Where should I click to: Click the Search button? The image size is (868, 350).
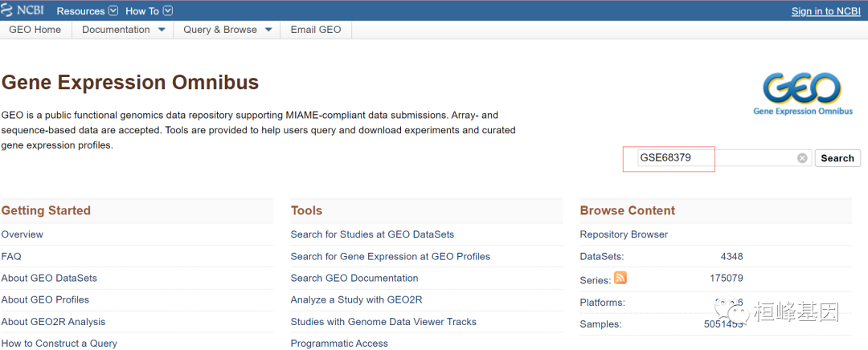tap(837, 158)
